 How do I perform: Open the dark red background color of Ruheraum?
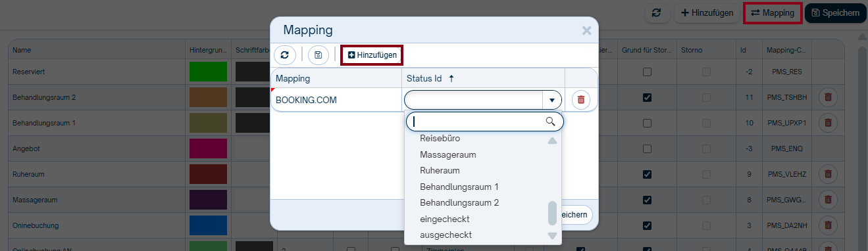(208, 174)
